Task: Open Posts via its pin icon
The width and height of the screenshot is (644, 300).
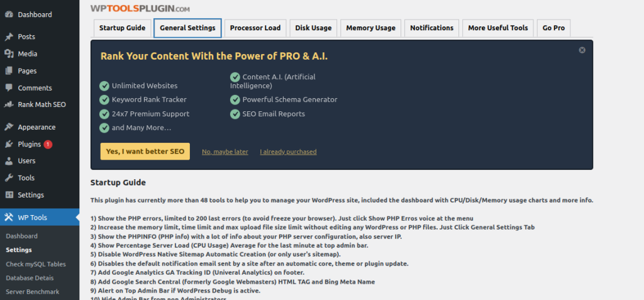Action: (9, 37)
